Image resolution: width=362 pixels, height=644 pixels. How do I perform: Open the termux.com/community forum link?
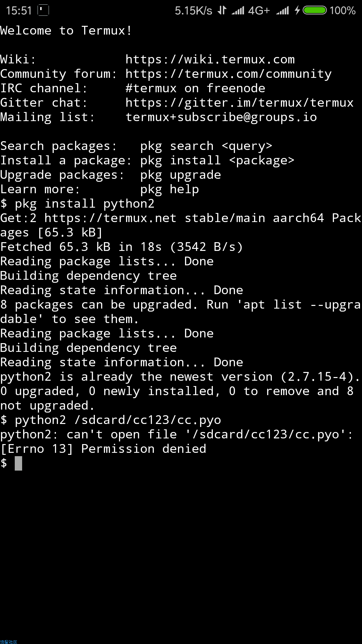tap(229, 74)
